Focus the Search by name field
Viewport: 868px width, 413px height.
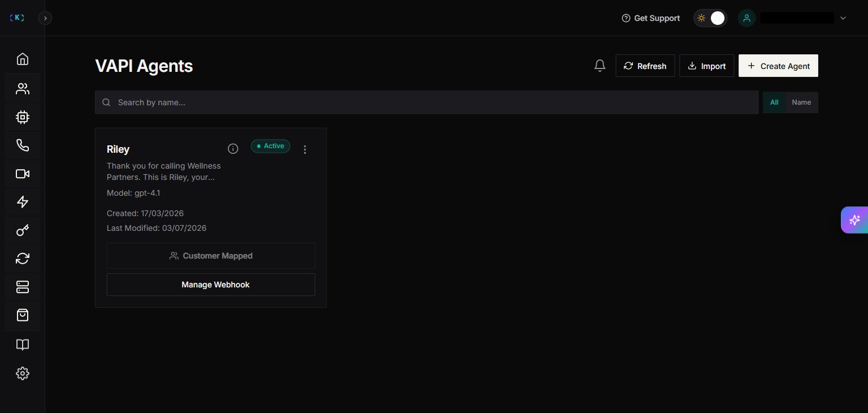pos(427,102)
